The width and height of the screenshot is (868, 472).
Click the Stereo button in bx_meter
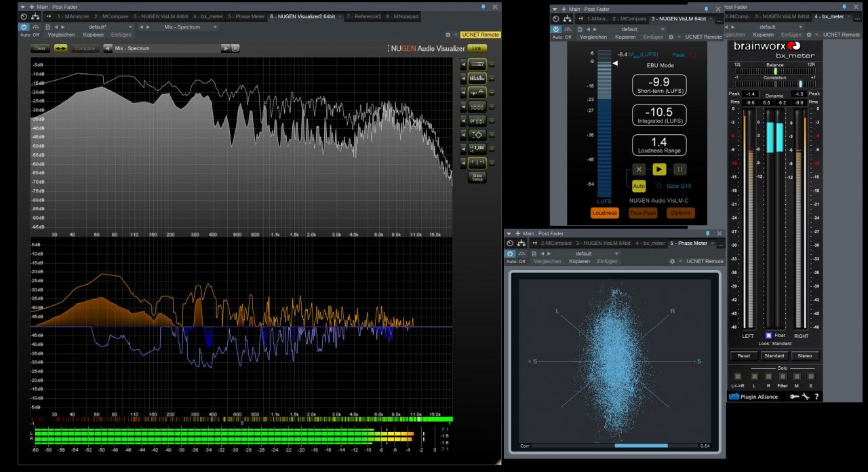coord(805,355)
